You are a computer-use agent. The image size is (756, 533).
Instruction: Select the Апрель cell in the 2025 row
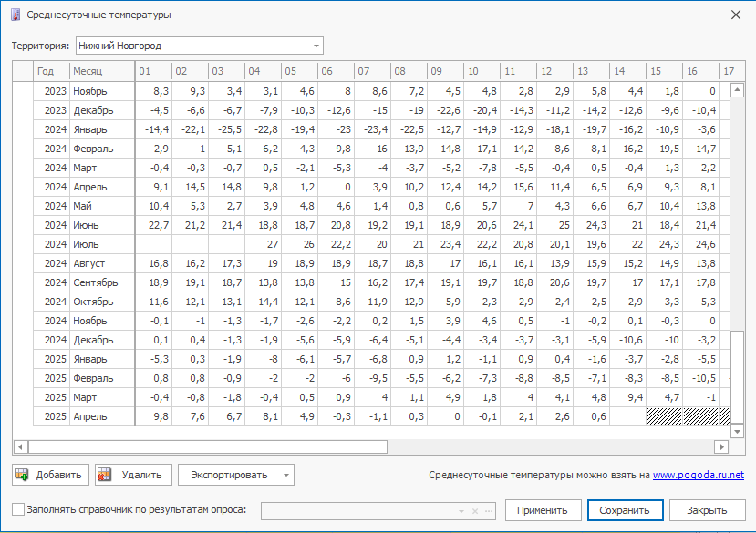tap(102, 416)
